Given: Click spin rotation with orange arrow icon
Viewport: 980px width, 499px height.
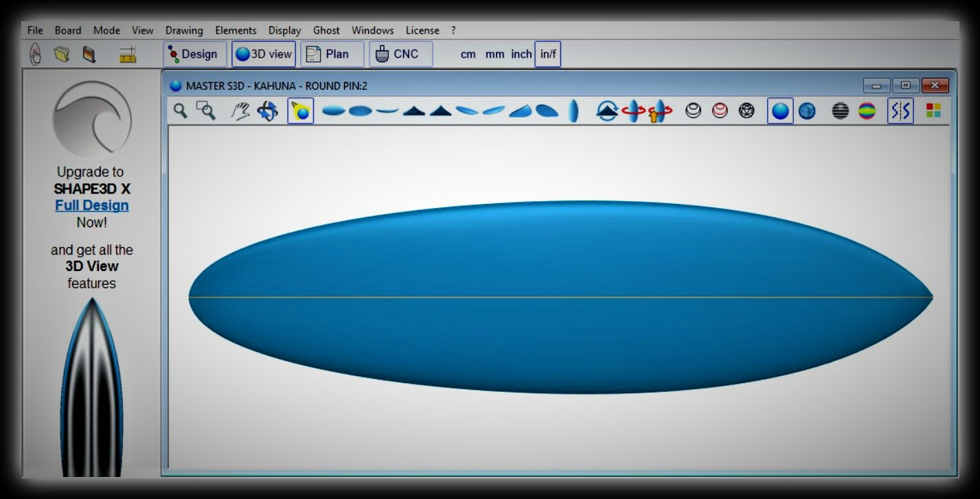Looking at the screenshot, I should click(660, 111).
